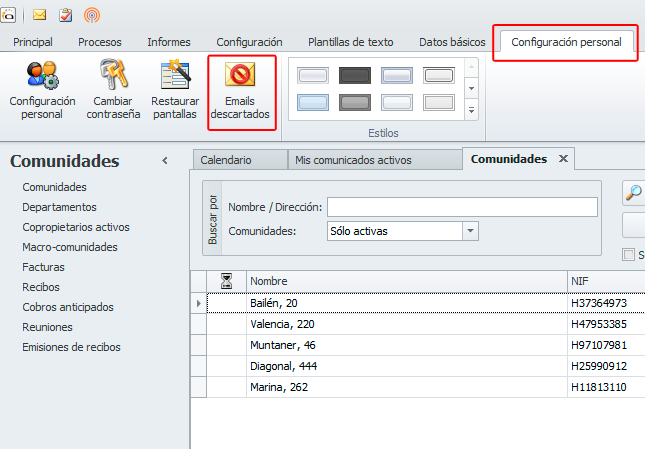Select the light white style in second row
The image size is (645, 449).
[397, 102]
